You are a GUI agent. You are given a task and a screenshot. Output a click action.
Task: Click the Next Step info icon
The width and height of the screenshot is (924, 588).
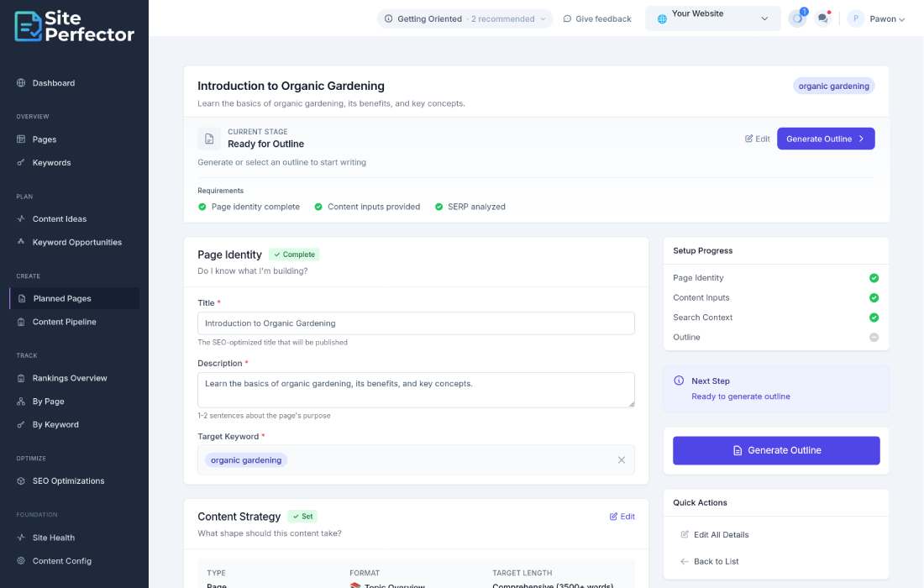pos(679,381)
